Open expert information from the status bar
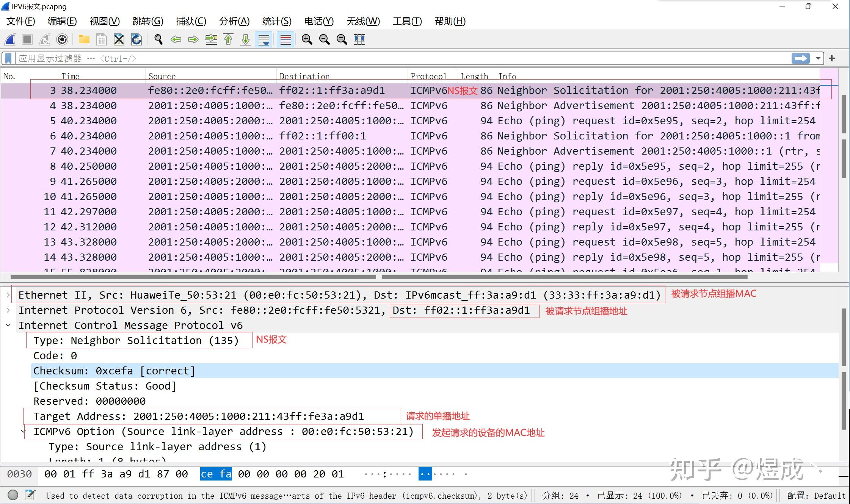 [x=13, y=495]
